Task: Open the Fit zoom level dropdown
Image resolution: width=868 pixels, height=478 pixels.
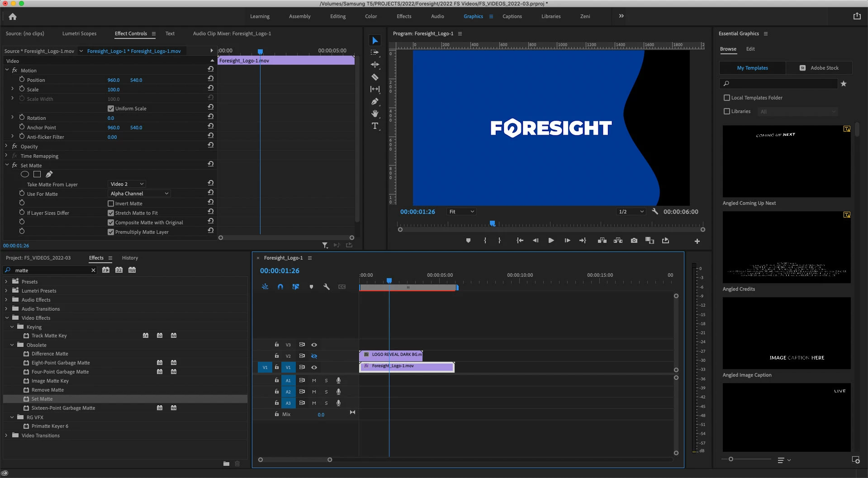Action: click(x=461, y=212)
